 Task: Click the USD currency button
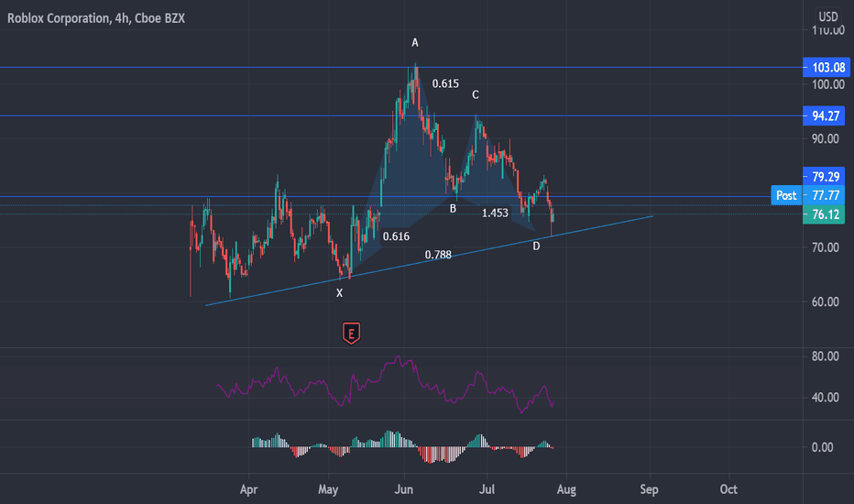(828, 16)
